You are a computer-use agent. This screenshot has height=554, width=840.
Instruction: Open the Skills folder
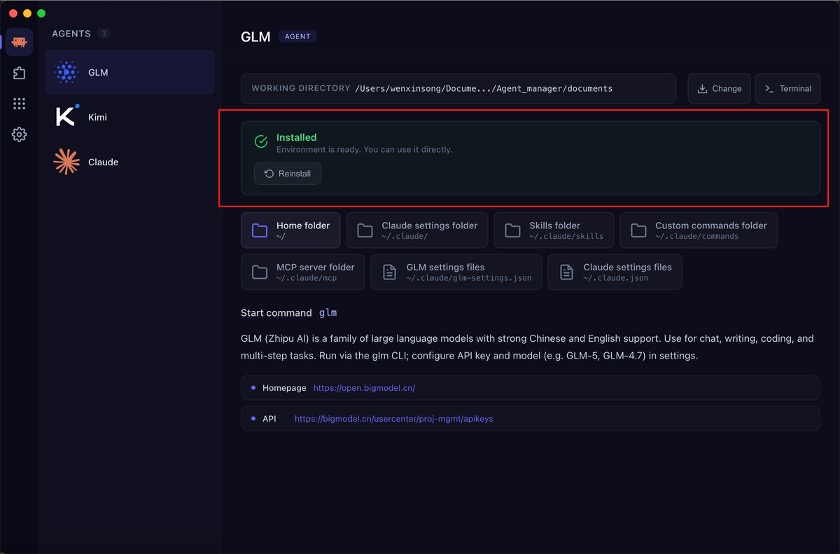pyautogui.click(x=553, y=230)
